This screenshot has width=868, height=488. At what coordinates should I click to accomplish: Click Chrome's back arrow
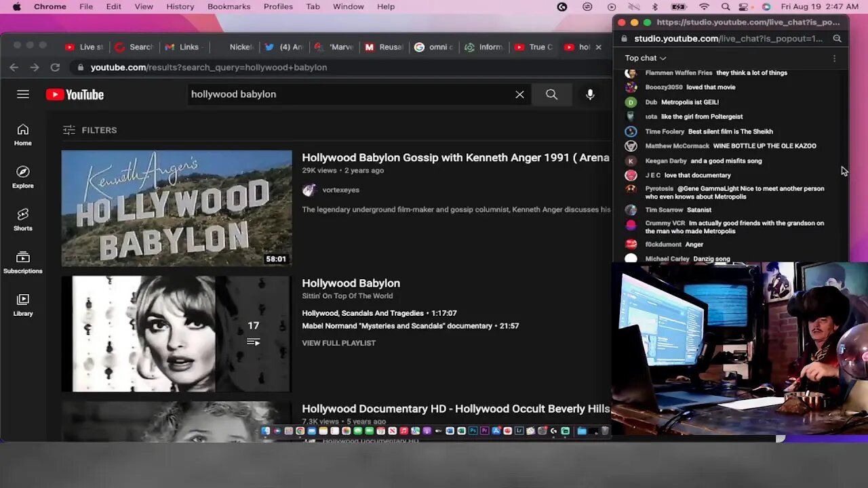click(14, 67)
